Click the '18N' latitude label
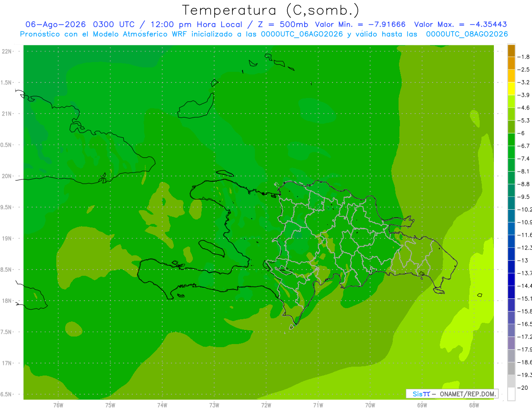532x411 pixels. point(7,301)
